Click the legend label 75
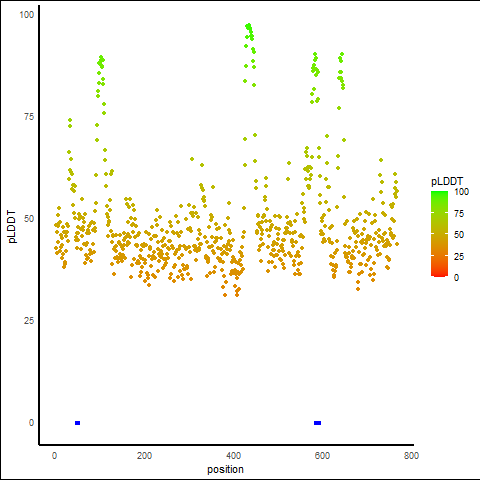 (459, 214)
